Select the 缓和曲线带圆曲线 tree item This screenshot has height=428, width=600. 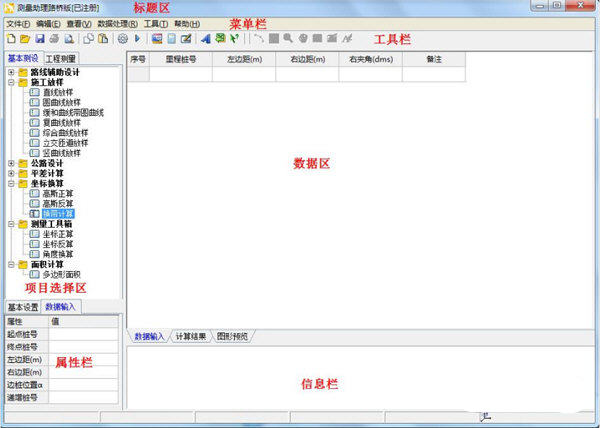pyautogui.click(x=73, y=112)
